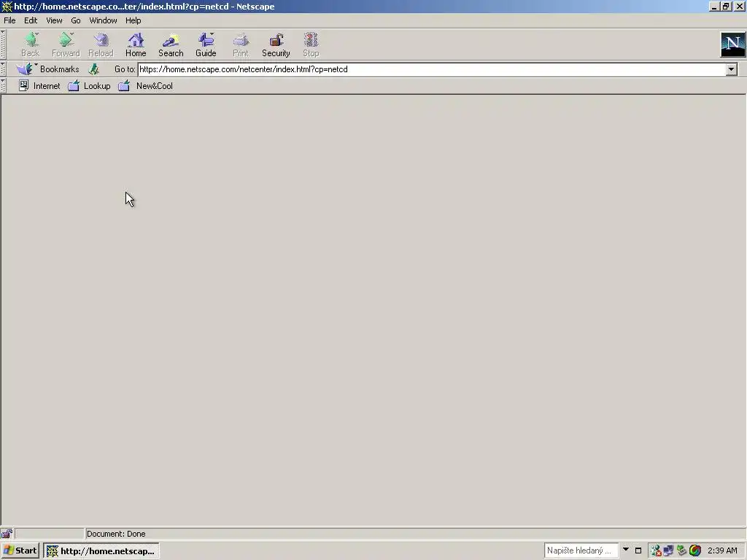The image size is (747, 560).
Task: Open the Search toolbar button
Action: coord(171,44)
